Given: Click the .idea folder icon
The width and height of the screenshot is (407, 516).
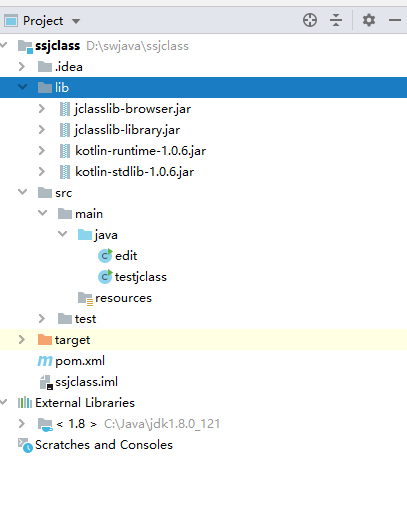Looking at the screenshot, I should [x=45, y=67].
